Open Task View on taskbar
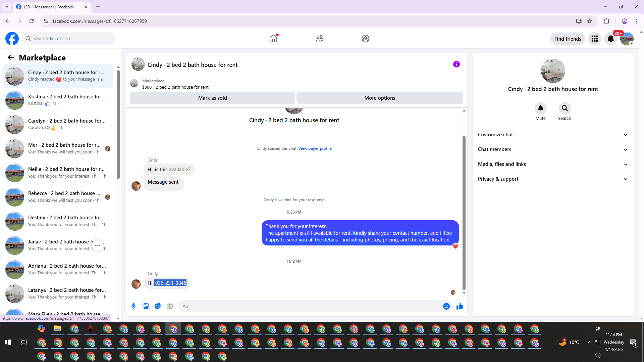The width and height of the screenshot is (644, 362). point(24,342)
